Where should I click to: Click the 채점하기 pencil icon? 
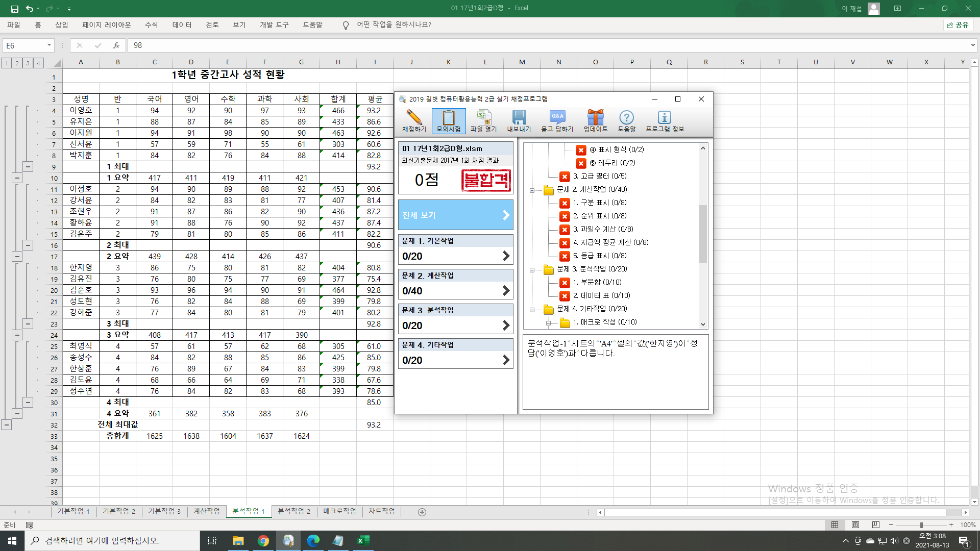pos(414,121)
